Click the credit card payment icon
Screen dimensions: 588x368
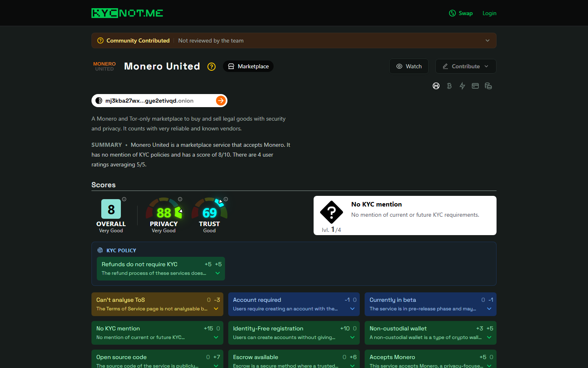tap(475, 86)
